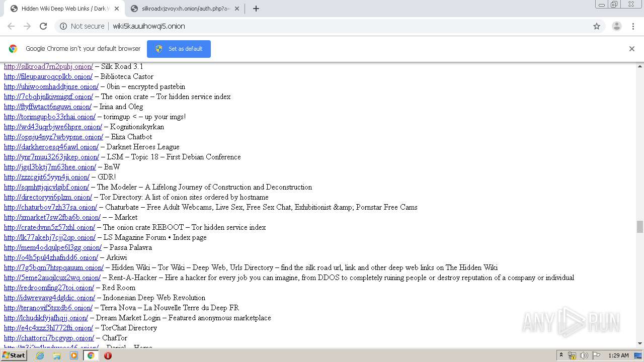Open the mem4odqulpe6l3gg.onion link
Screen dimensions: 644x362
click(x=53, y=247)
